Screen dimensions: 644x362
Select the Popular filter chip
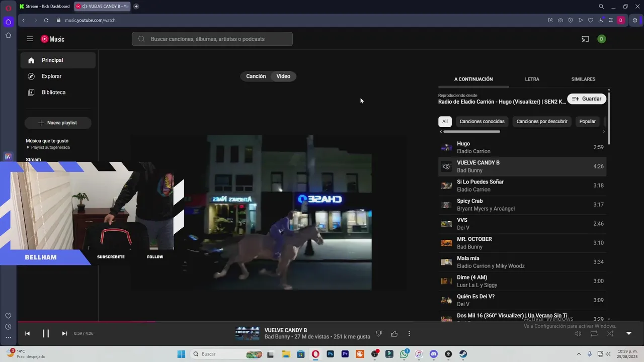[x=587, y=121]
